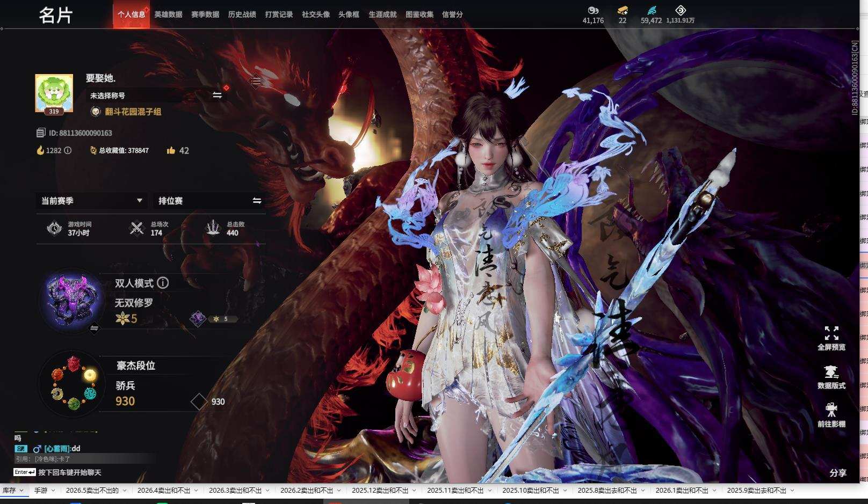Open the 2026.4卖出和不出 sheet tab dropdown
The image size is (868, 504).
click(x=196, y=491)
